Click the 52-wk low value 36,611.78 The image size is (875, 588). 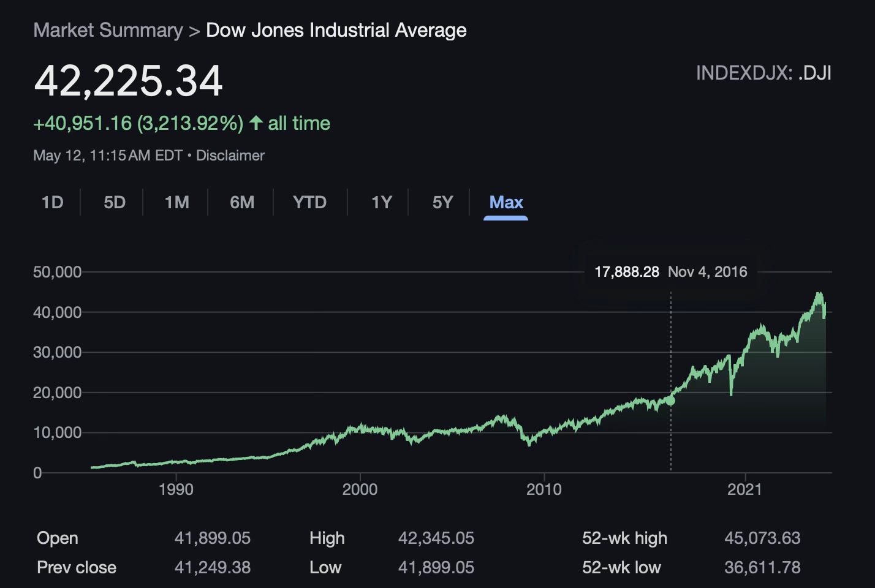click(x=762, y=567)
